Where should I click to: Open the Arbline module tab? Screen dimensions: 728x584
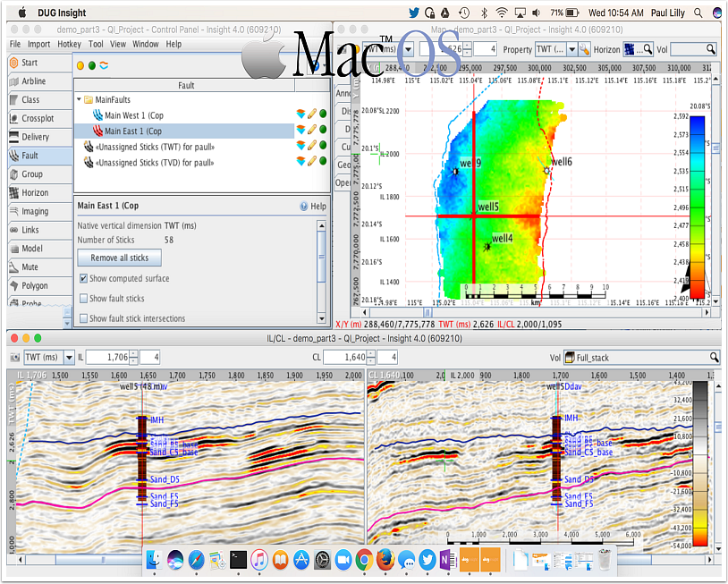39,81
